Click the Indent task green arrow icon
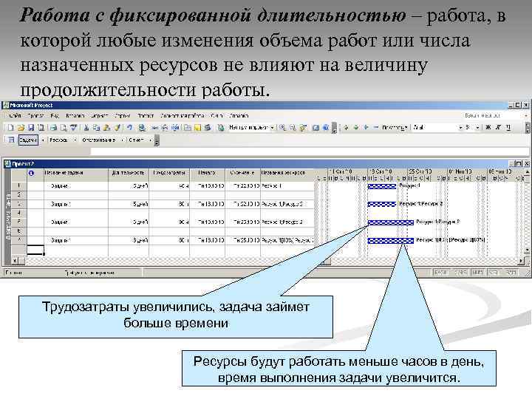The image size is (532, 399). click(356, 128)
